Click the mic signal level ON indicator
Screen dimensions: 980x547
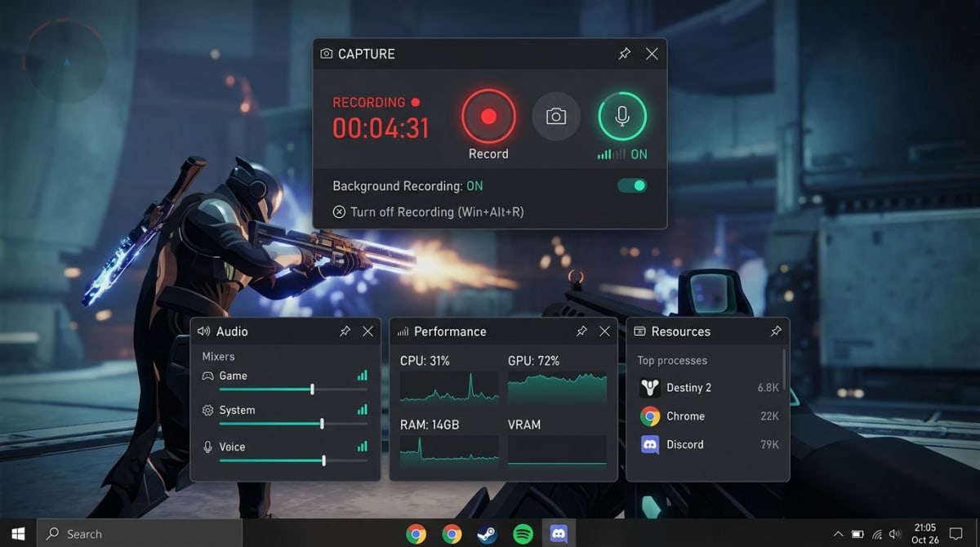coord(622,153)
